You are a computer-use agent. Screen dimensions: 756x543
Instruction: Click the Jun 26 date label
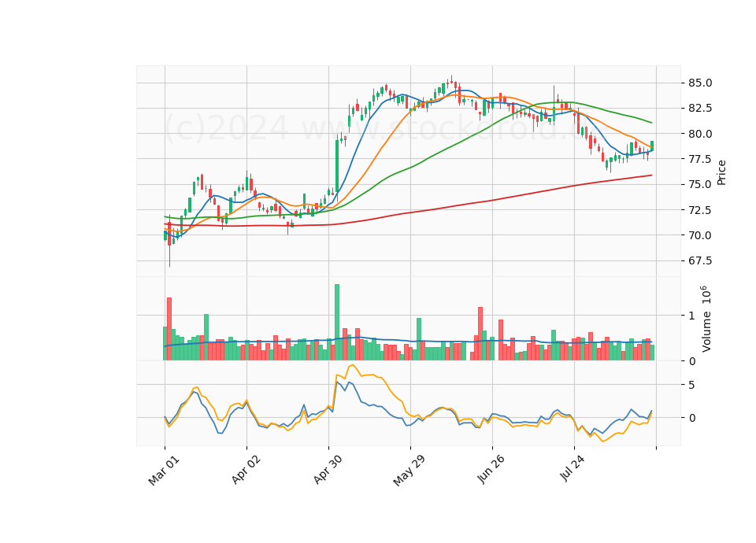click(x=491, y=469)
